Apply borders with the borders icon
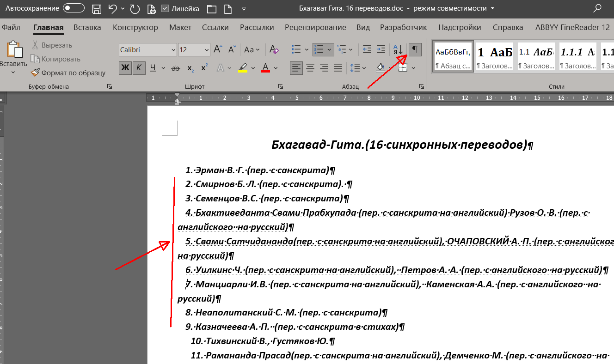 [x=402, y=68]
